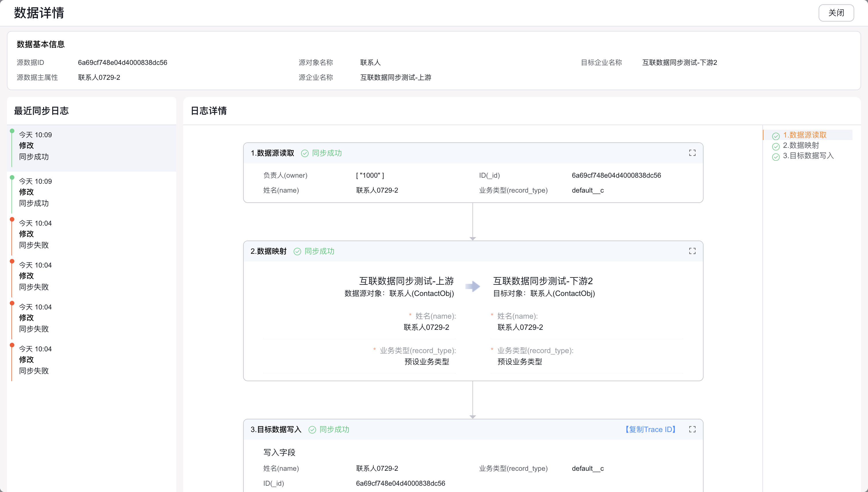Click the 2.数据映射 panel title
Viewport: 868px width, 492px height.
pos(269,251)
